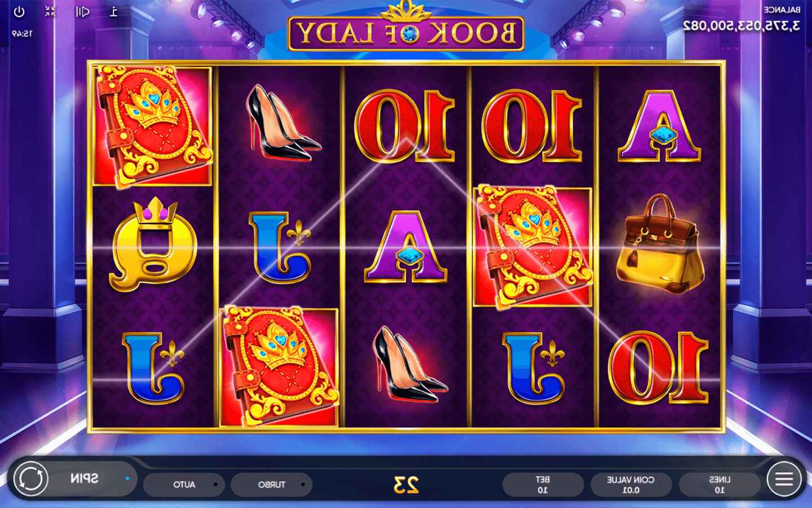This screenshot has height=508, width=812.
Task: Enable TURBO mode
Action: pos(271,484)
